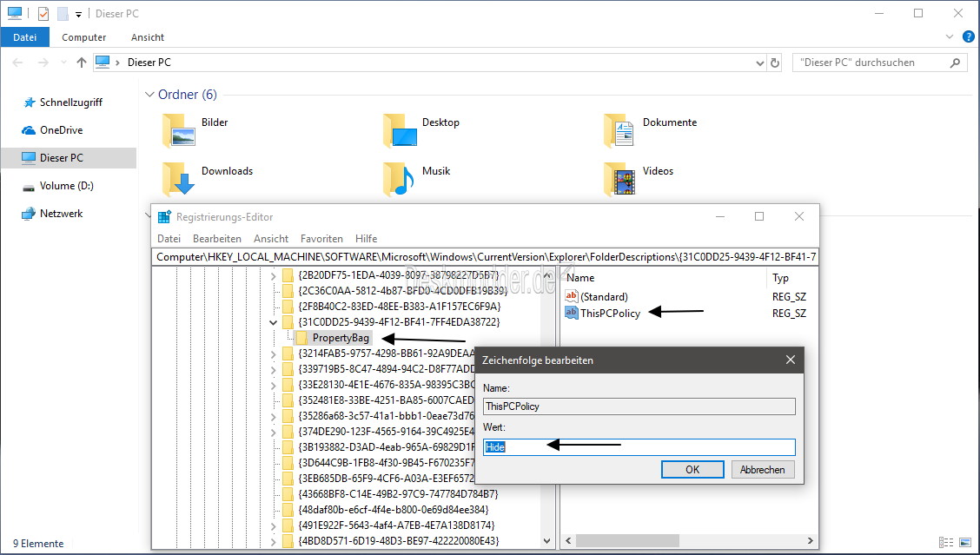980x555 pixels.
Task: Click the right arrow of values scrollbar
Action: tap(810, 540)
